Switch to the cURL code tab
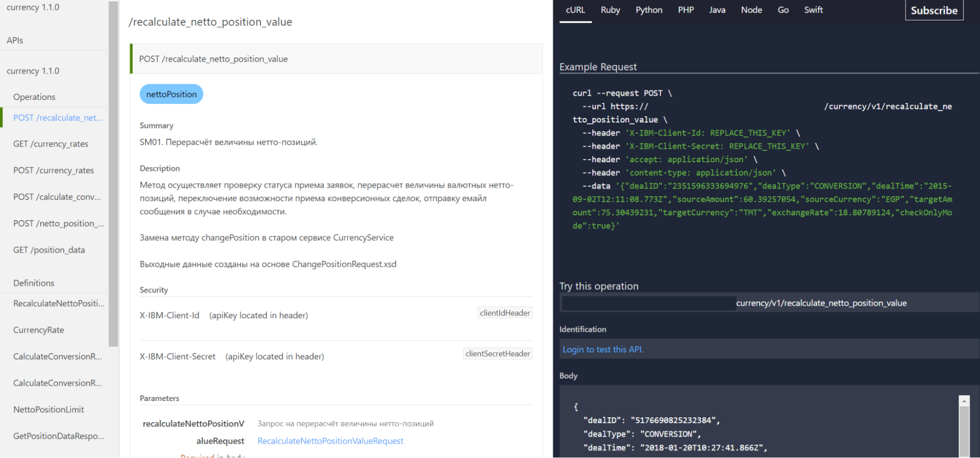 [575, 10]
